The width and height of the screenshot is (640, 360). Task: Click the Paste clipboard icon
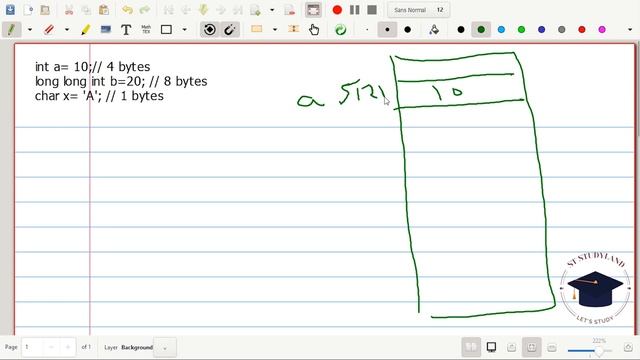(x=104, y=10)
